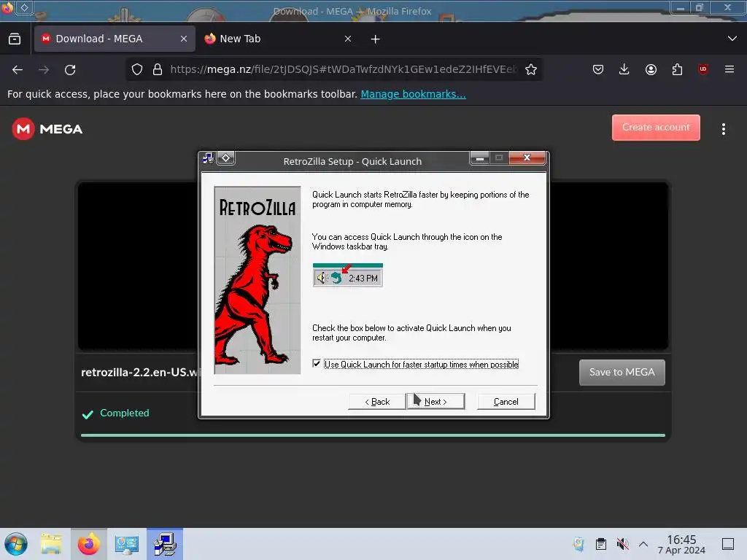This screenshot has height=560, width=747.
Task: Close the RetroZilla Setup dialog
Action: tap(527, 157)
